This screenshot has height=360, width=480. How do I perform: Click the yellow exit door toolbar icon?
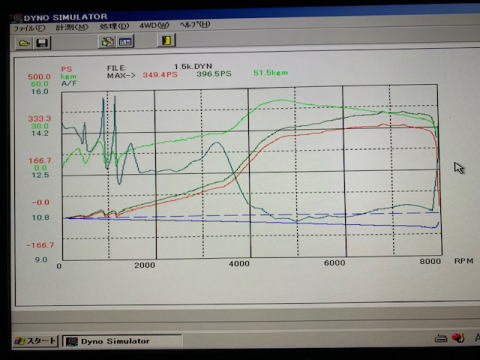tap(166, 40)
